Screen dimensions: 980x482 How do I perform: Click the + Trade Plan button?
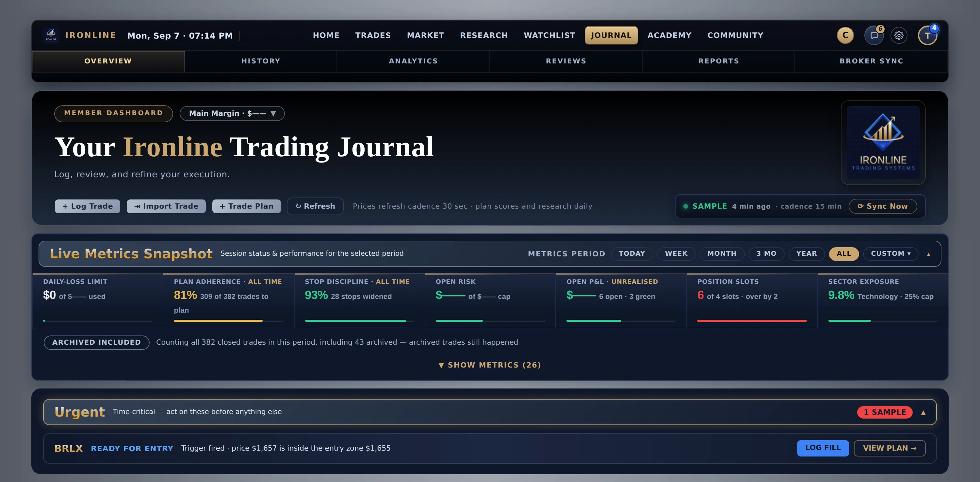(247, 206)
